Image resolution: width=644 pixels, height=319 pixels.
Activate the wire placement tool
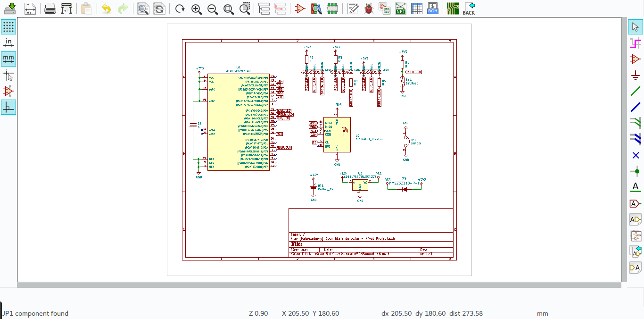tap(636, 91)
